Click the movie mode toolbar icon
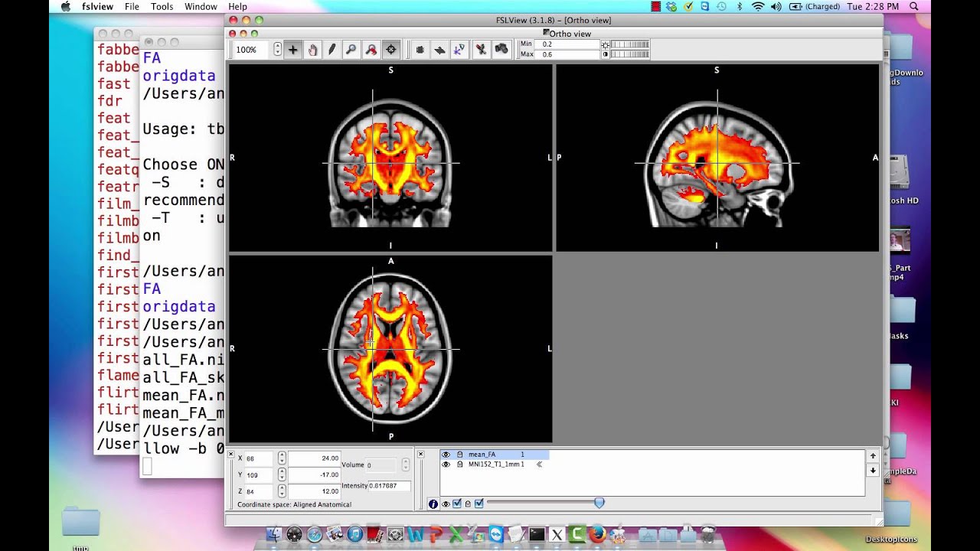Viewport: 980px width, 551px height. [x=420, y=50]
